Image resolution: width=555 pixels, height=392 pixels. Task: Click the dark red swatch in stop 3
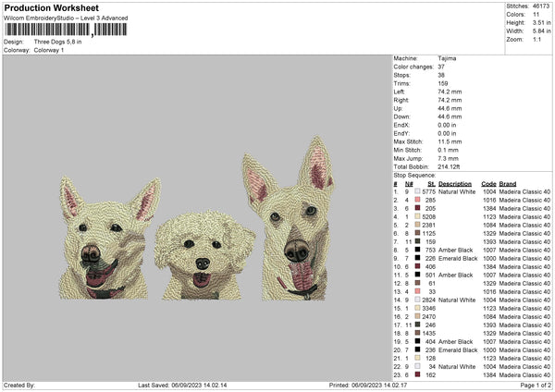pos(419,208)
